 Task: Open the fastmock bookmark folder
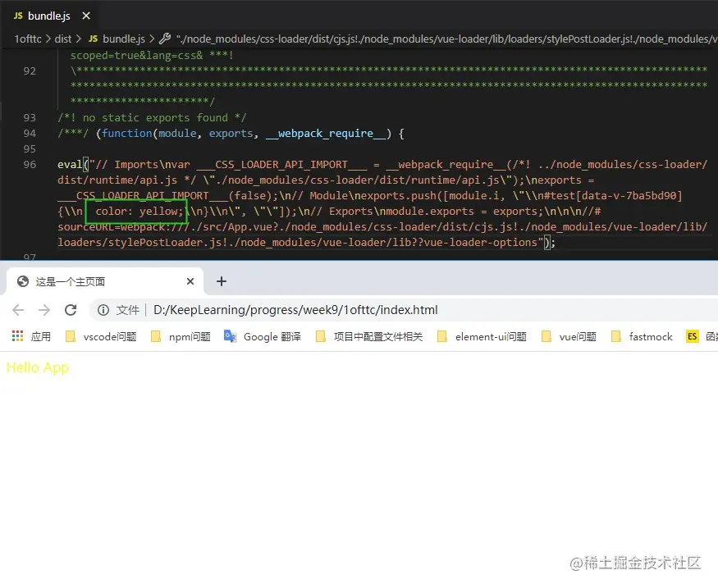(x=642, y=337)
